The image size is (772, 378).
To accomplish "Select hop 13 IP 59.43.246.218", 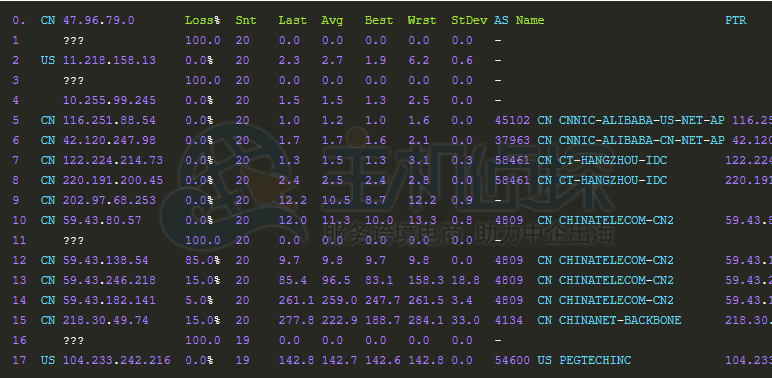I will point(109,281).
